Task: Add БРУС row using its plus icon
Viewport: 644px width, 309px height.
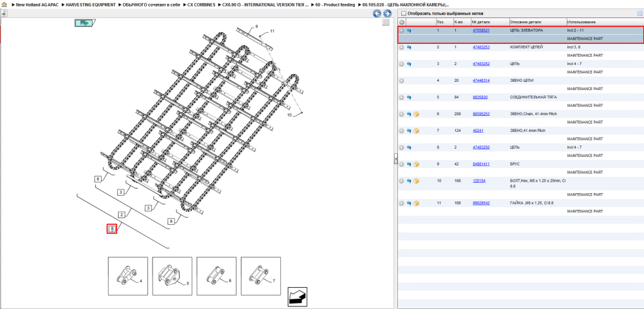Action: [402, 164]
